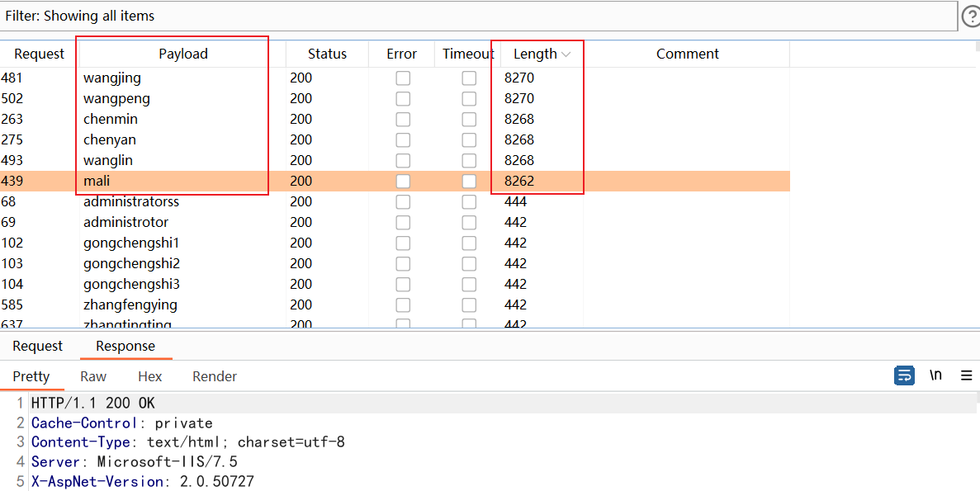
Task: Open the response viewer hamburger menu
Action: click(966, 375)
